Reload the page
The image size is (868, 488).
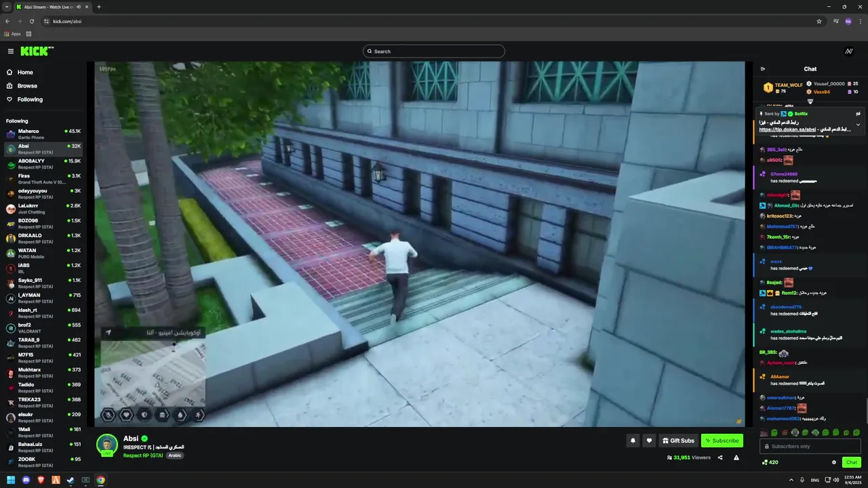(x=33, y=21)
